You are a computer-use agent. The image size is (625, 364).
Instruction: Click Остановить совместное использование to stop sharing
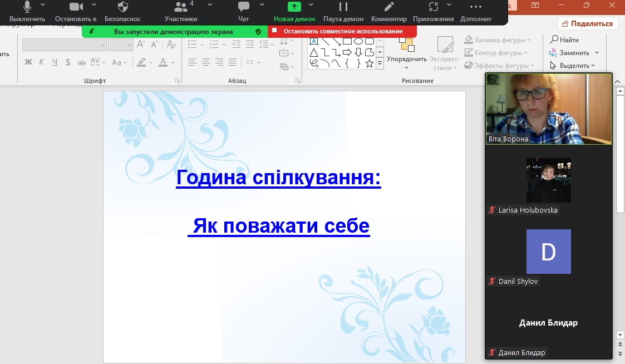[342, 31]
